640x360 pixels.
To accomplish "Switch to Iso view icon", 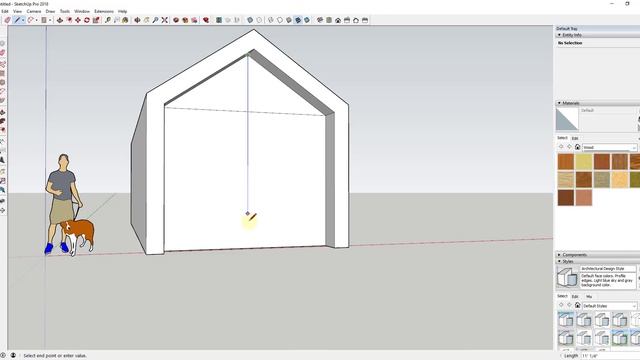I will point(320,20).
